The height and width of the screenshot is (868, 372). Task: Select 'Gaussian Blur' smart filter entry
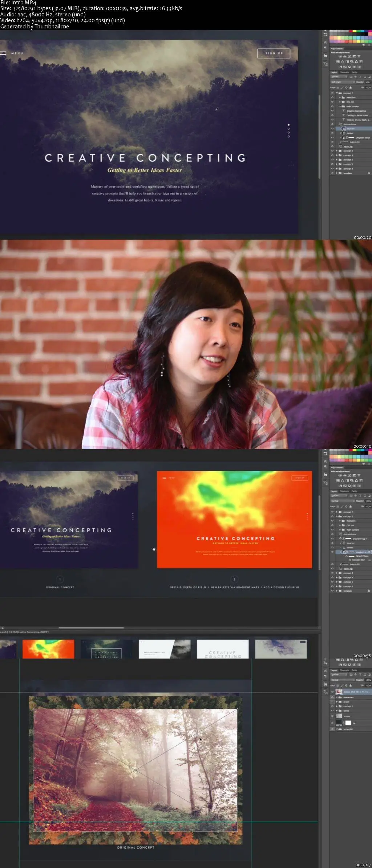click(x=358, y=560)
